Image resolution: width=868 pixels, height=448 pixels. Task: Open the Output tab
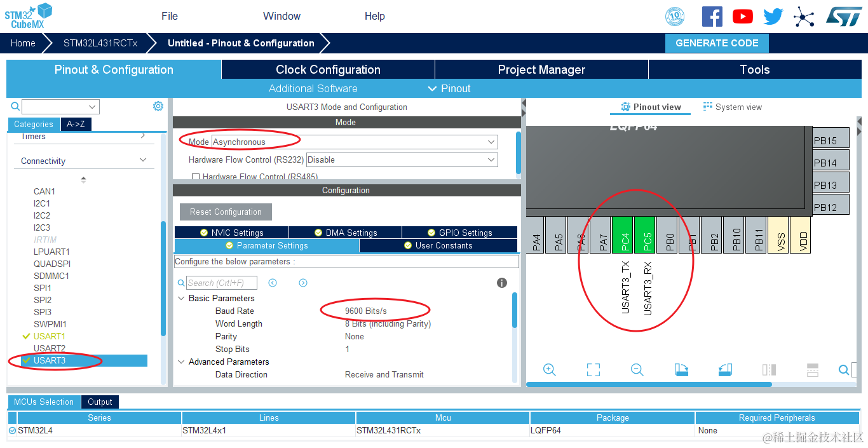tap(100, 402)
